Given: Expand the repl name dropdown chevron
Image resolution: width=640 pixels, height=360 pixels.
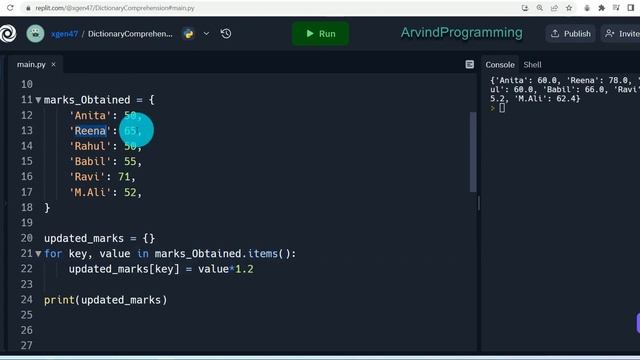Looking at the screenshot, I should pyautogui.click(x=206, y=33).
